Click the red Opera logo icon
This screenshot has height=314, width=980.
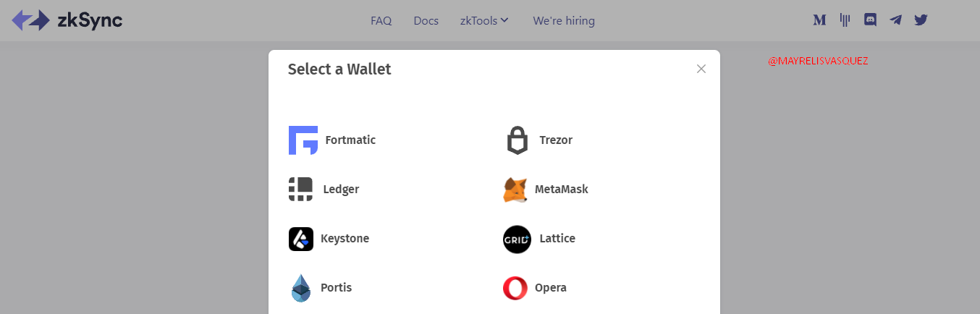[x=515, y=288]
